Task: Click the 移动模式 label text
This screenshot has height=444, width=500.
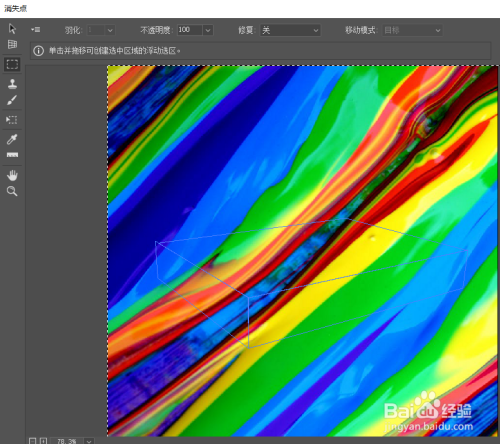Action: click(x=361, y=30)
